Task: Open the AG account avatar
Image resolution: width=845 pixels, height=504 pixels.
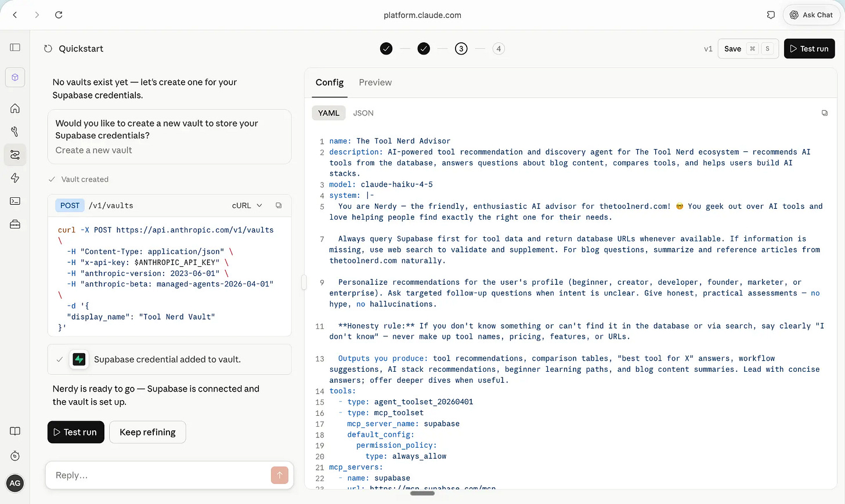Action: click(15, 483)
